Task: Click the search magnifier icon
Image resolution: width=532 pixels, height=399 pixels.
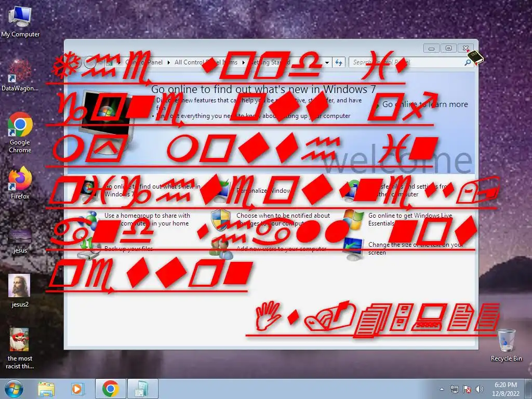Action: point(468,62)
